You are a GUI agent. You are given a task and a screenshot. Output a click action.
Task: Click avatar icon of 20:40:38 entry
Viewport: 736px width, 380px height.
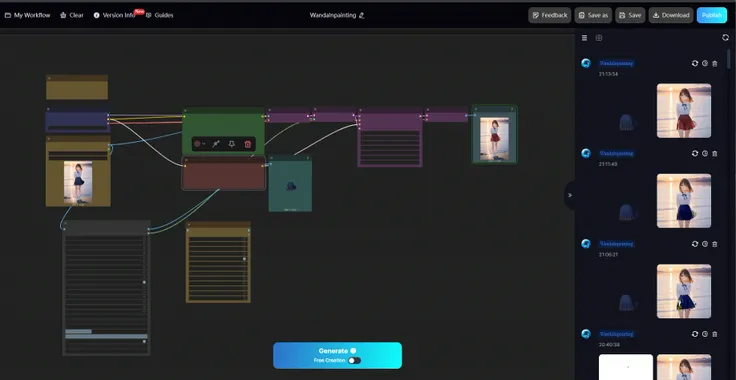[x=586, y=334]
